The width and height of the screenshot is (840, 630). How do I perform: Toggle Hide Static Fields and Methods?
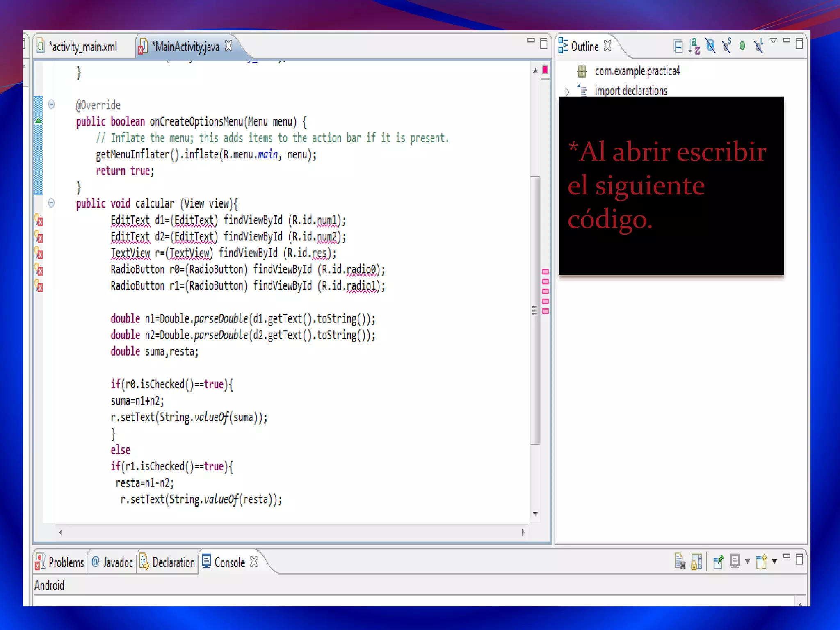pos(727,46)
